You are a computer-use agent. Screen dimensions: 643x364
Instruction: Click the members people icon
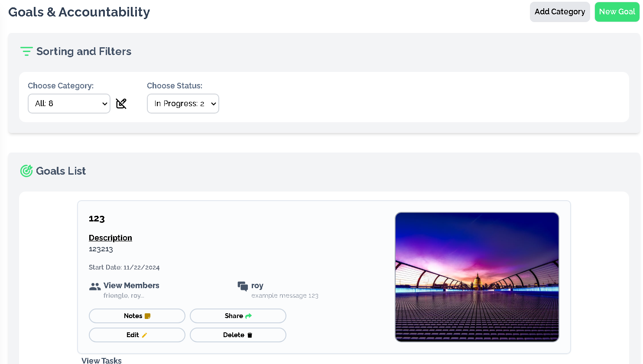95,286
